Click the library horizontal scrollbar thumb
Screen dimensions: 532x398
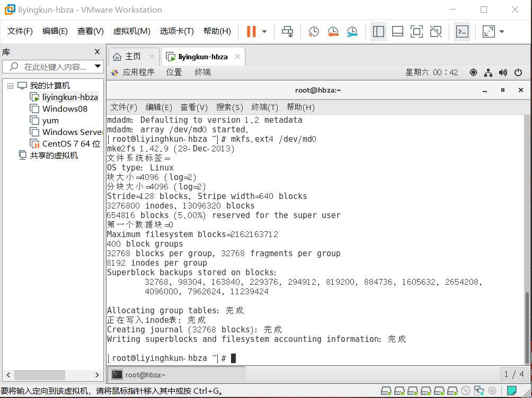[39, 375]
